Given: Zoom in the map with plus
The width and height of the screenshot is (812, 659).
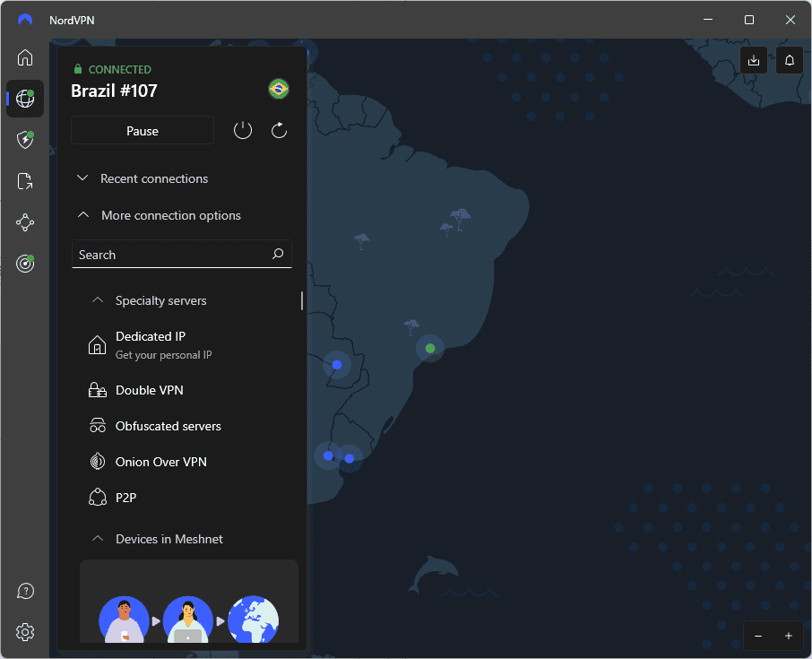Looking at the screenshot, I should [788, 636].
